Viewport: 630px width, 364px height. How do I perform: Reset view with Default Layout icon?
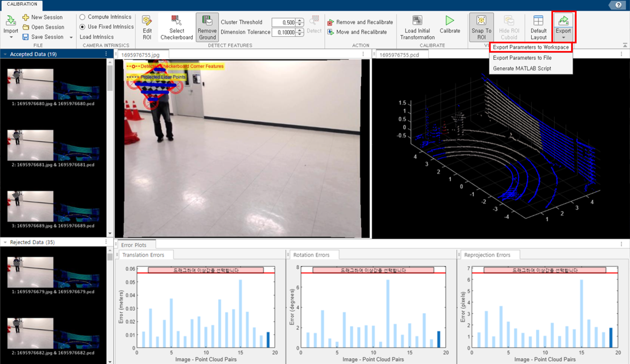(538, 21)
